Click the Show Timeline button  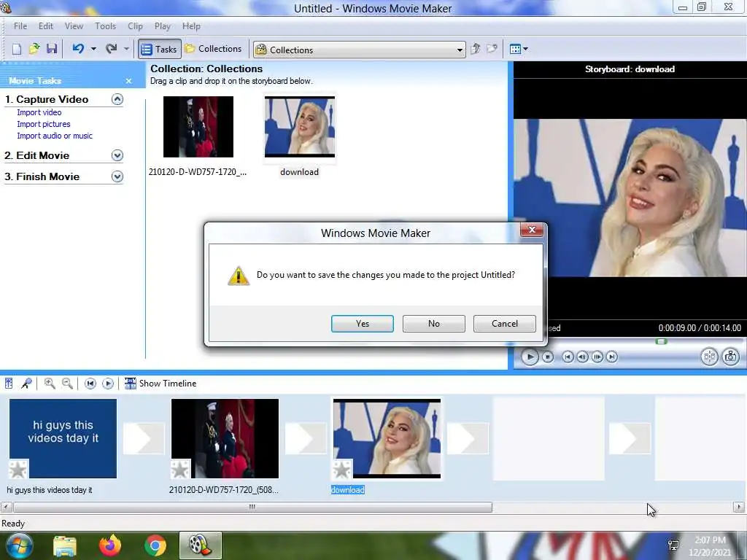[x=160, y=384]
